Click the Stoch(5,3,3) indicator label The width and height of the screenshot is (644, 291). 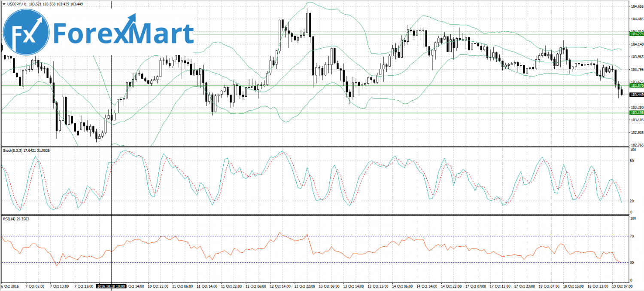coord(14,150)
